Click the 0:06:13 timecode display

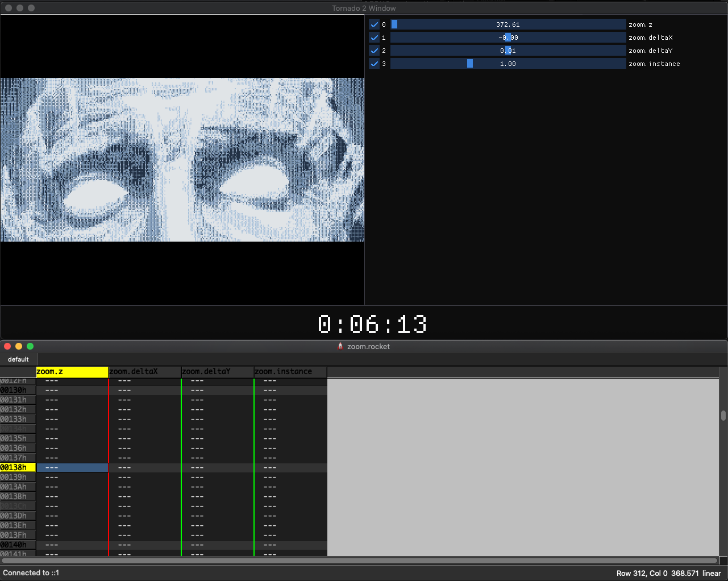click(x=372, y=324)
